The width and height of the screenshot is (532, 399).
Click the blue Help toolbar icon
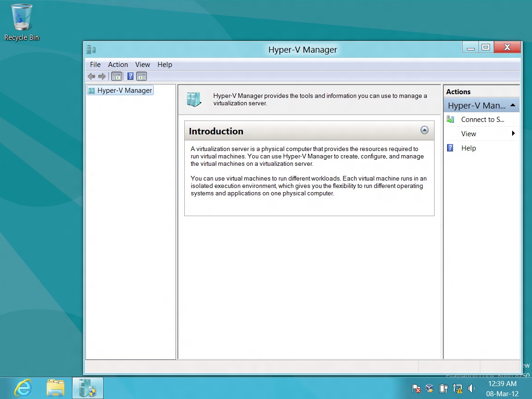[130, 76]
